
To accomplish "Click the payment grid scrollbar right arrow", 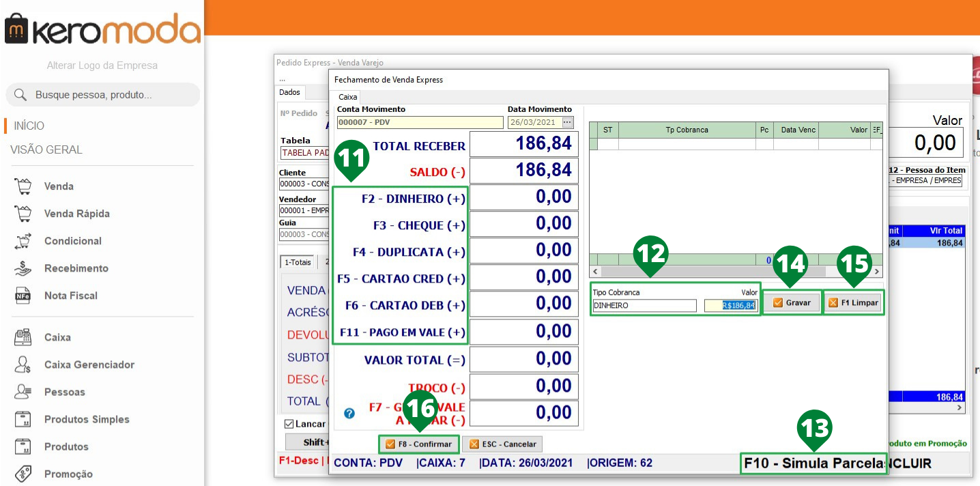I will (877, 272).
